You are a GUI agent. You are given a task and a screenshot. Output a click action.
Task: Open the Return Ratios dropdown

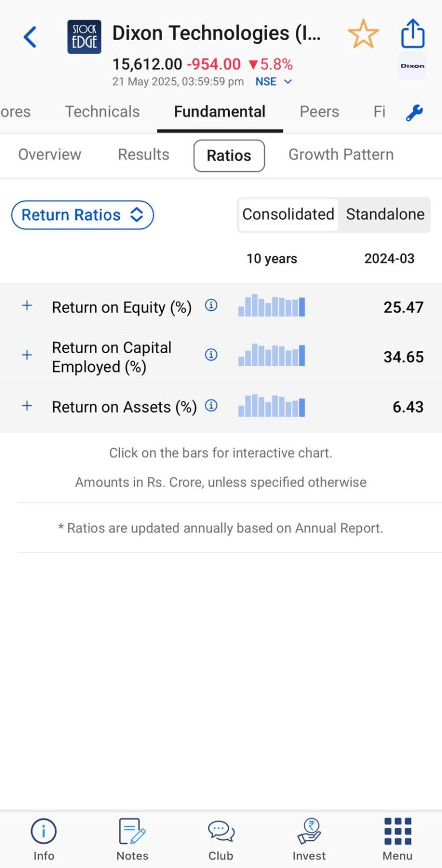[x=82, y=215]
